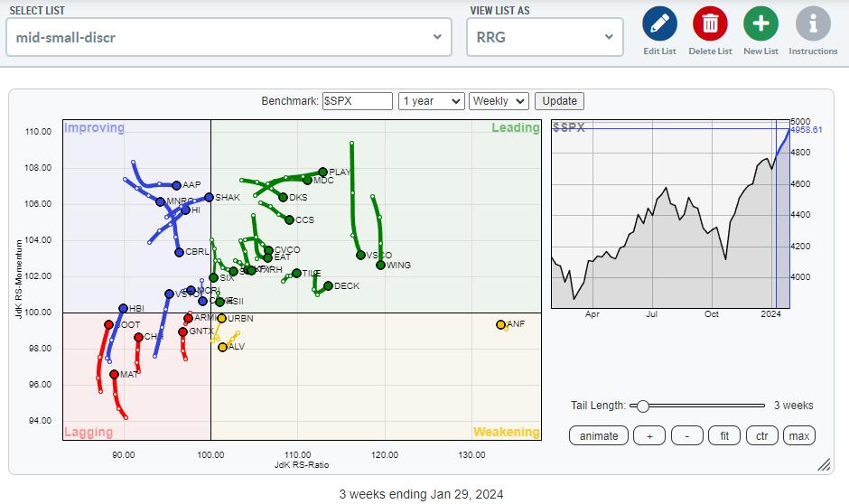Click the Tail Length slider handle
Screen dimensions: 849x504
pos(642,406)
